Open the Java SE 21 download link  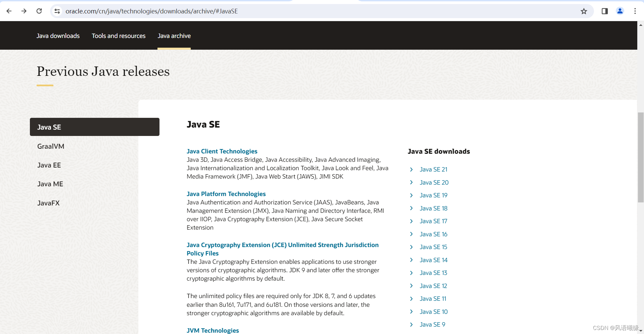pos(433,170)
